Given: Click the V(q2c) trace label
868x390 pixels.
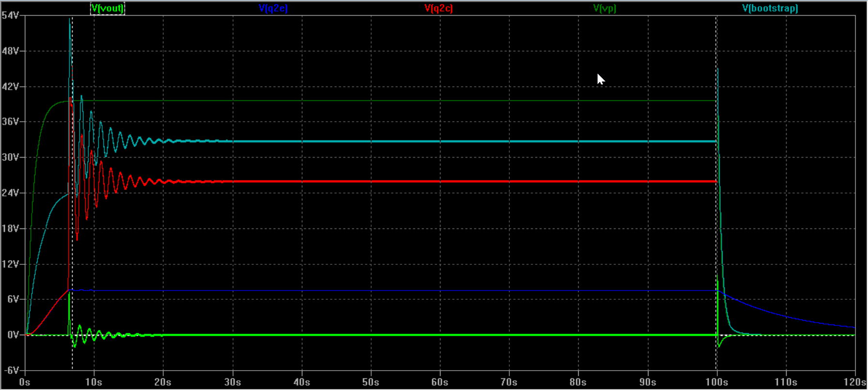Looking at the screenshot, I should (439, 8).
